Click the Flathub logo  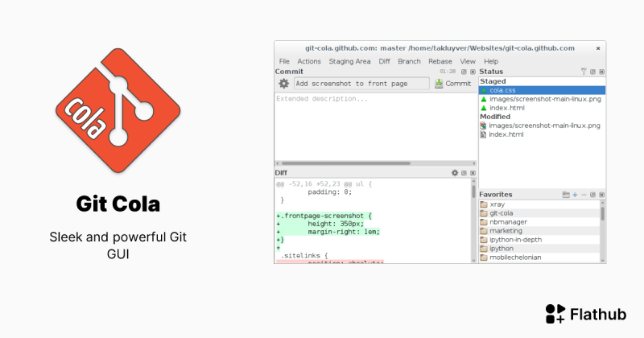point(586,314)
